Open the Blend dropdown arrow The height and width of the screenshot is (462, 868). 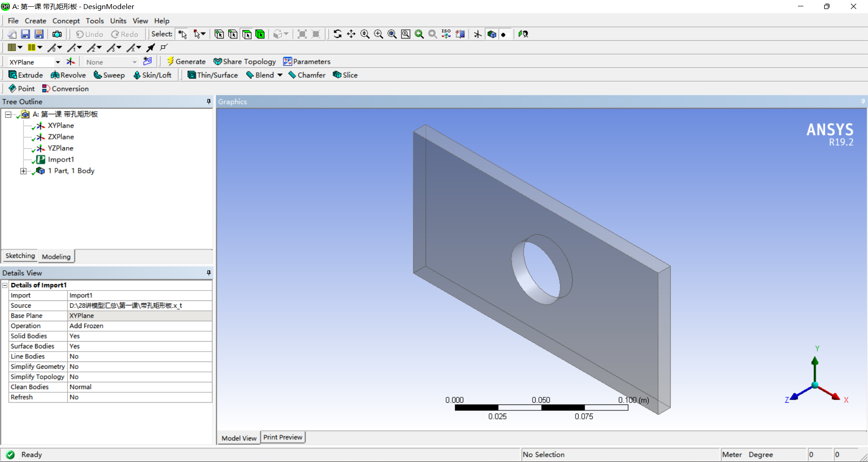tap(280, 75)
